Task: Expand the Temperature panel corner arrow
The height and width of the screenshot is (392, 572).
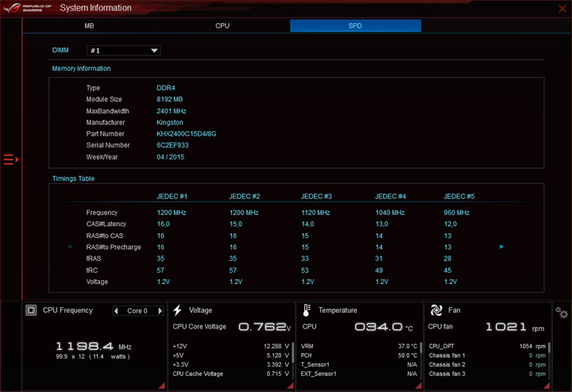Action: 419,386
